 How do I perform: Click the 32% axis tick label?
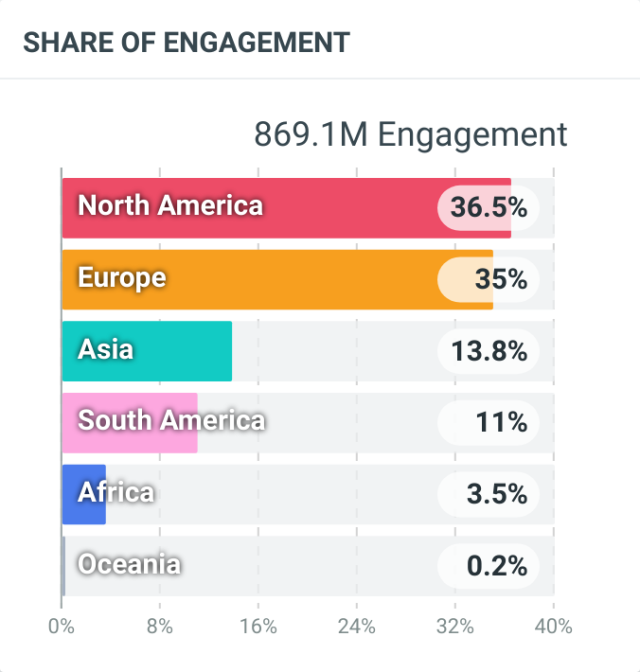coord(454,627)
